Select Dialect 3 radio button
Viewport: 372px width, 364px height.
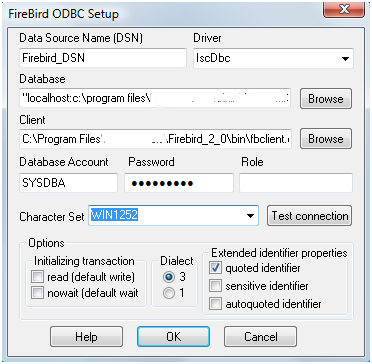(x=169, y=277)
